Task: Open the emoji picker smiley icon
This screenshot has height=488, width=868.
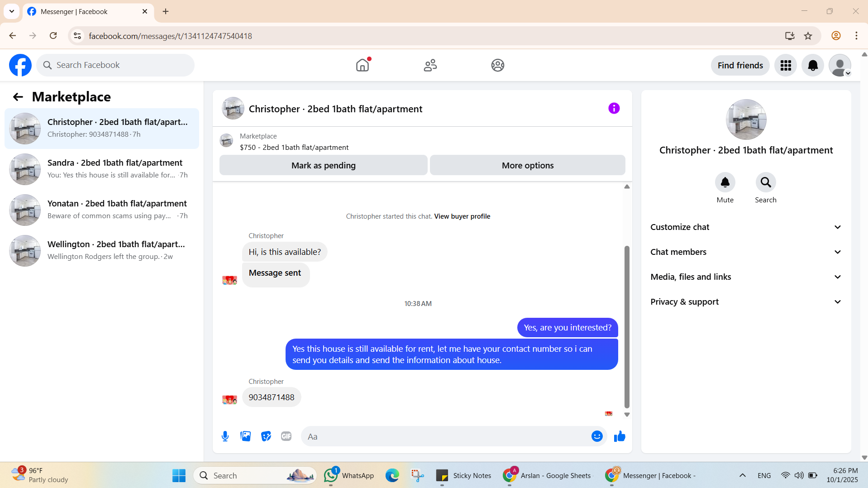Action: [597, 436]
